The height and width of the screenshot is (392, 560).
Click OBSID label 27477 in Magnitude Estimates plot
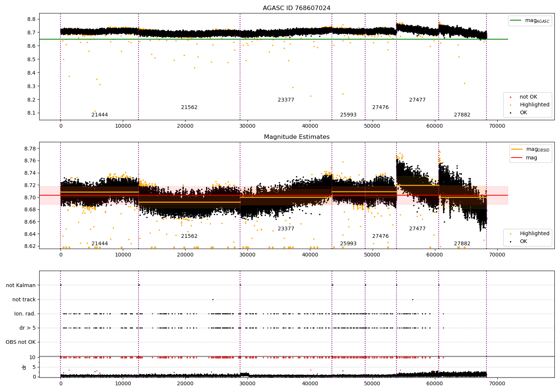[x=417, y=229]
